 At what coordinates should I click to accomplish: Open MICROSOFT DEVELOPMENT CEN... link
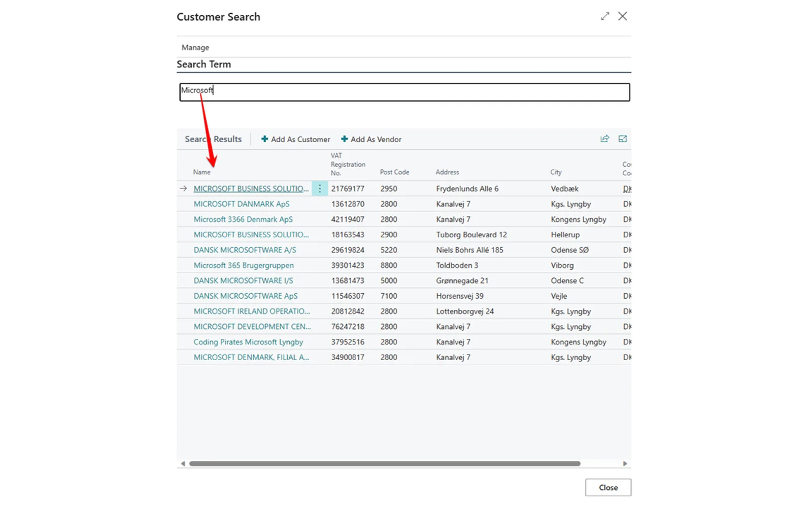(x=252, y=326)
